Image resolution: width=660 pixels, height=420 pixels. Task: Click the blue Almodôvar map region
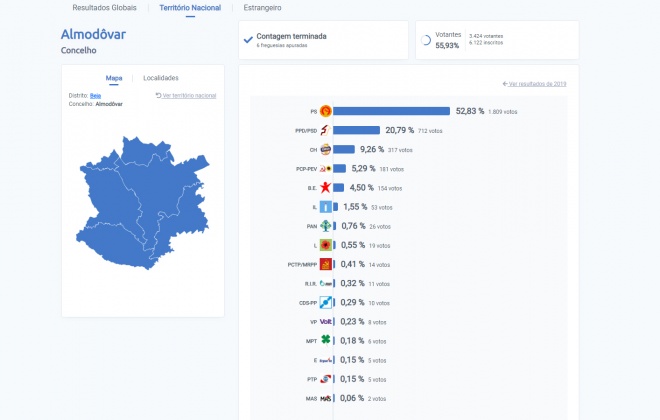pos(143,202)
